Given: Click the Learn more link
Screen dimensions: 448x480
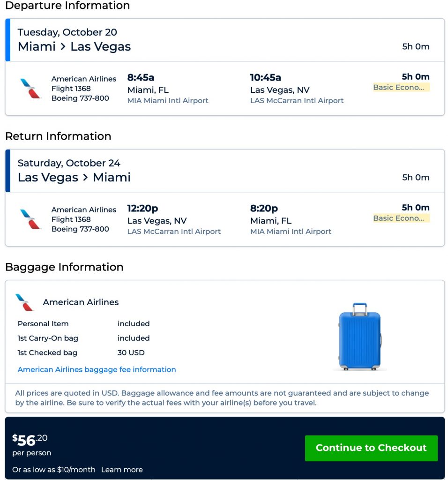Looking at the screenshot, I should [x=122, y=469].
